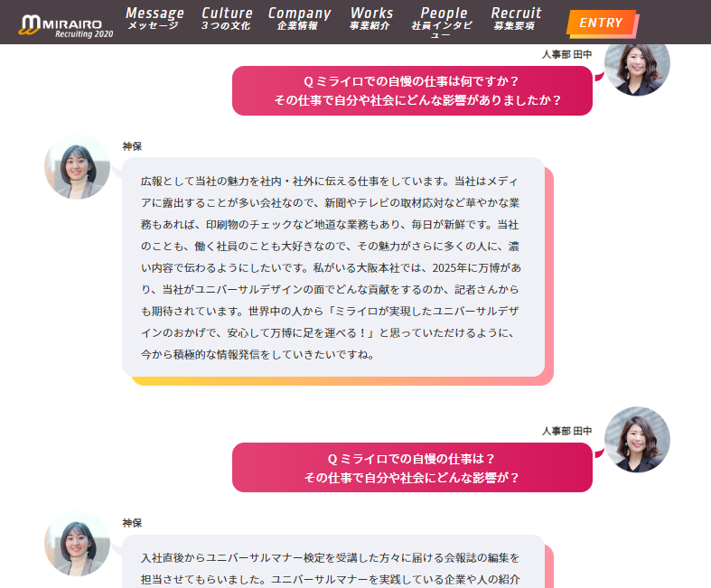Open the Message メッセージ menu item

[x=154, y=19]
